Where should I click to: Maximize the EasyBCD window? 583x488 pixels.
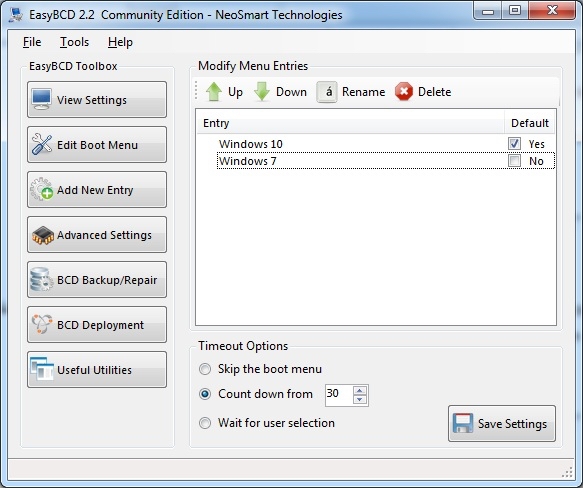pyautogui.click(x=515, y=10)
